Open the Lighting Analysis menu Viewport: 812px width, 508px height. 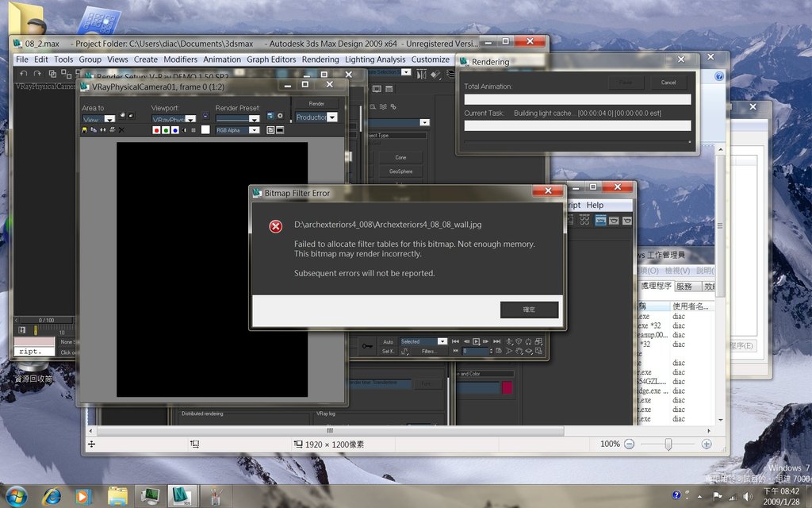pos(375,60)
